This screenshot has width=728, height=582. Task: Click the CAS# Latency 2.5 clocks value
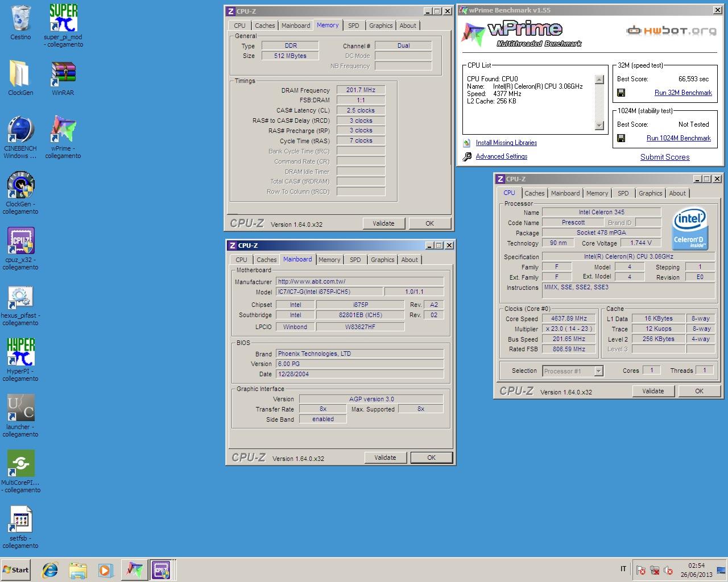361,111
